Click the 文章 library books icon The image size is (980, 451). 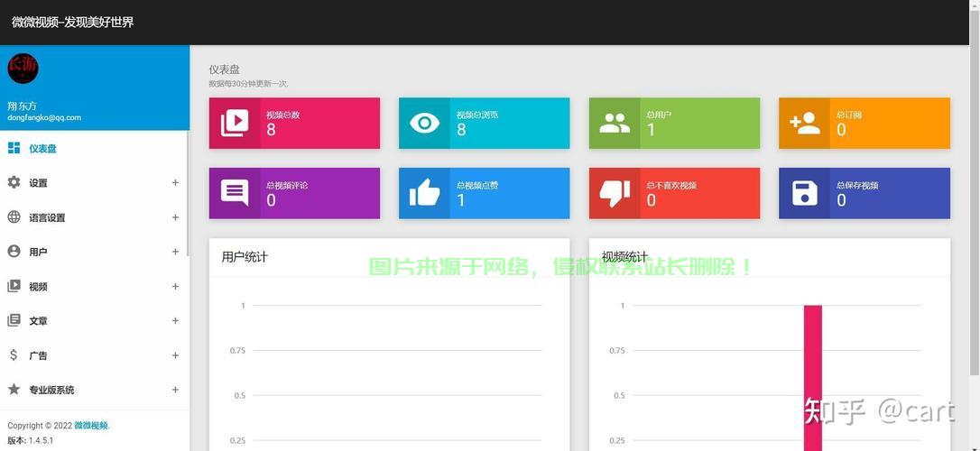(x=14, y=320)
